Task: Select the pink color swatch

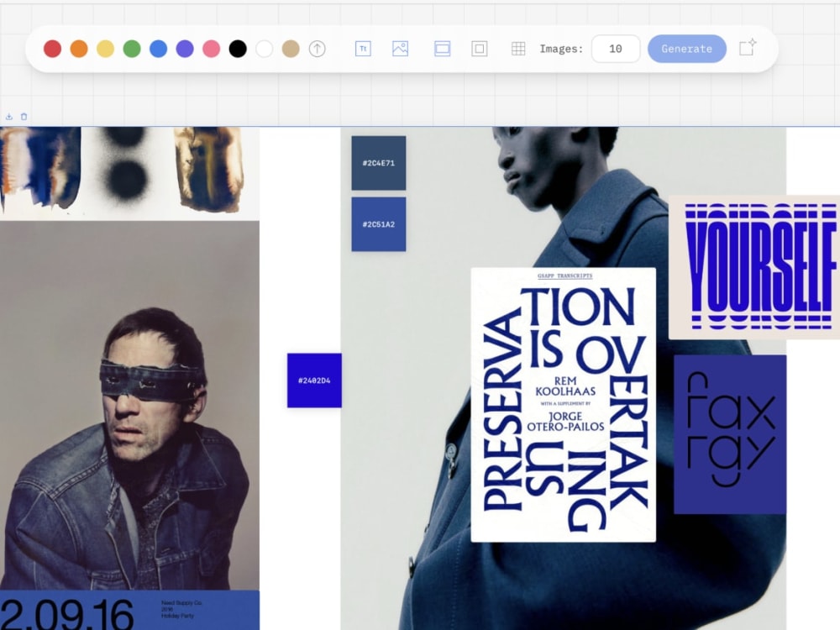Action: tap(211, 49)
